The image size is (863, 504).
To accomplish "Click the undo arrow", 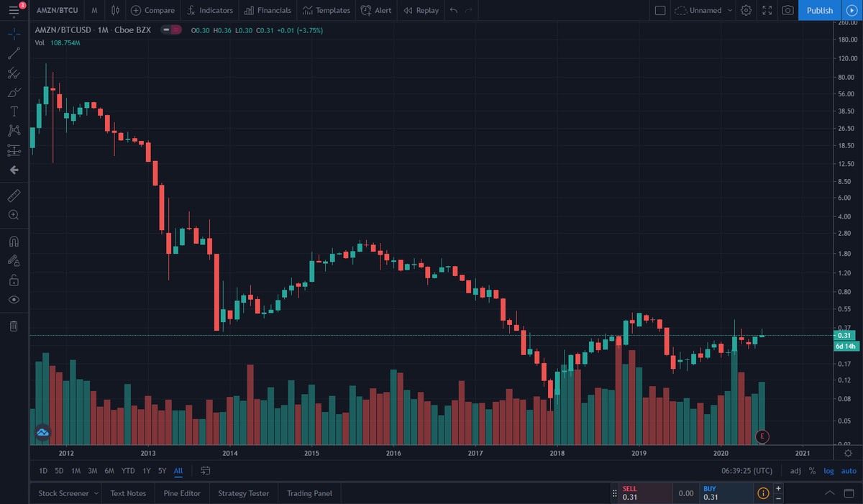I will pyautogui.click(x=453, y=10).
